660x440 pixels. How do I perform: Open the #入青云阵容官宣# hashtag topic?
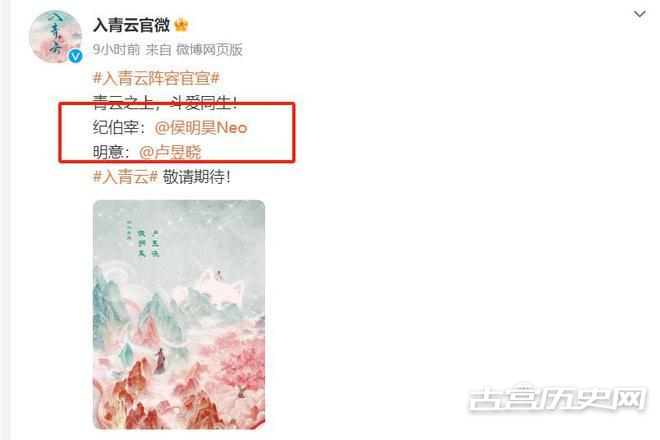point(156,78)
